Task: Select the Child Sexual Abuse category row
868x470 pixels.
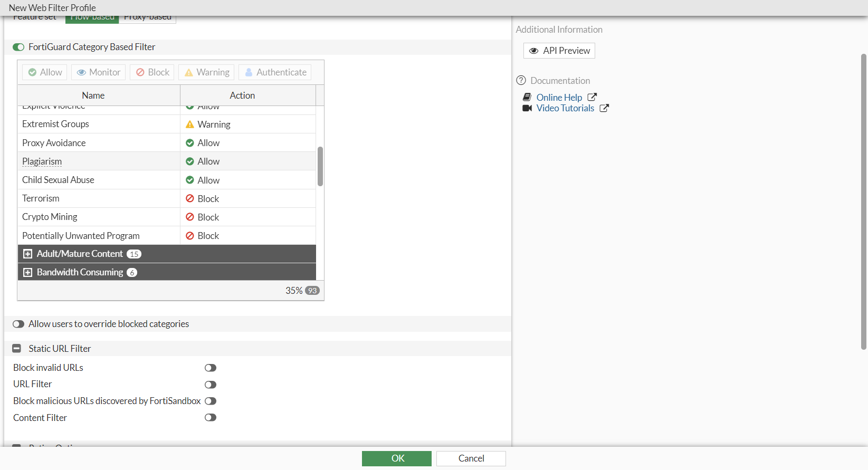Action: coord(167,180)
